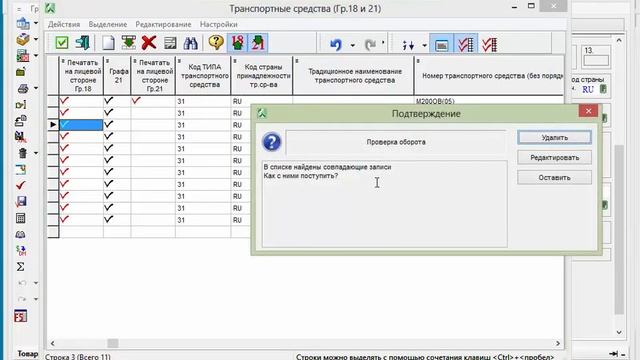Click the exit door icon in toolbar
Image resolution: width=640 pixels, height=360 pixels.
tap(82, 43)
